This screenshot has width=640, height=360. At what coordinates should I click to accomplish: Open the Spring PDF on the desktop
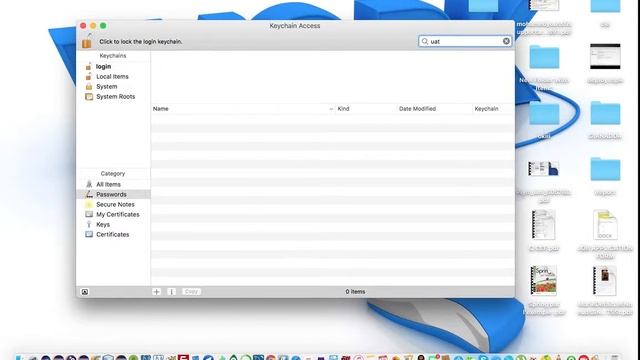(543, 280)
